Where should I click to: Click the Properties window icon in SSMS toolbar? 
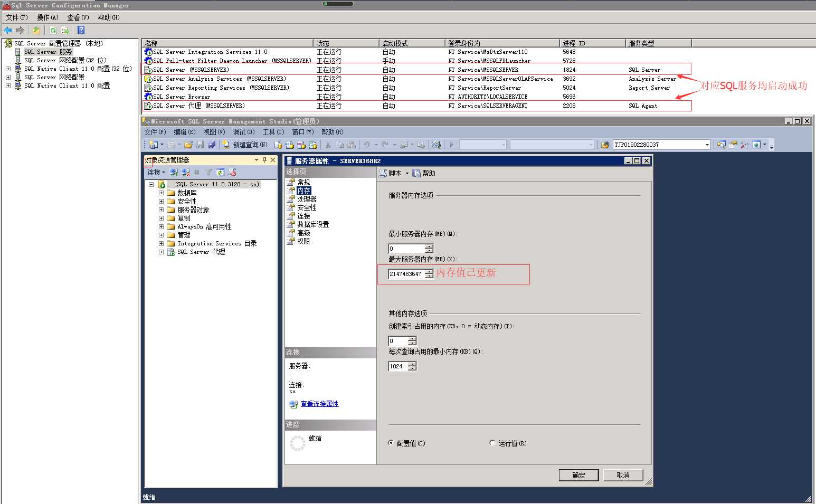[733, 145]
